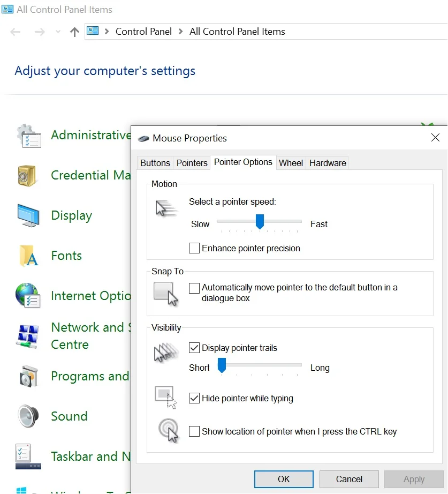This screenshot has width=448, height=494.
Task: Open the Network and Sharing Centre icon
Action: tap(28, 336)
